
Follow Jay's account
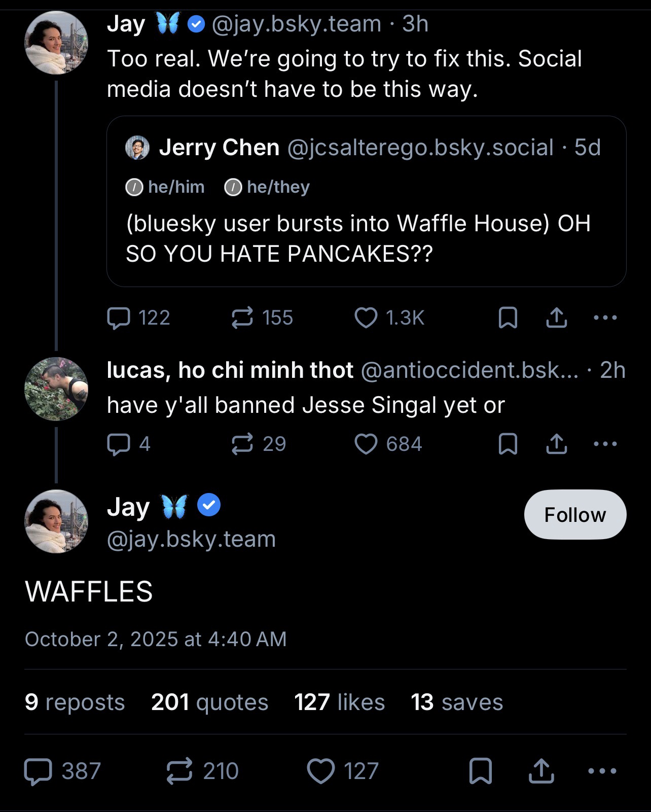coord(575,515)
